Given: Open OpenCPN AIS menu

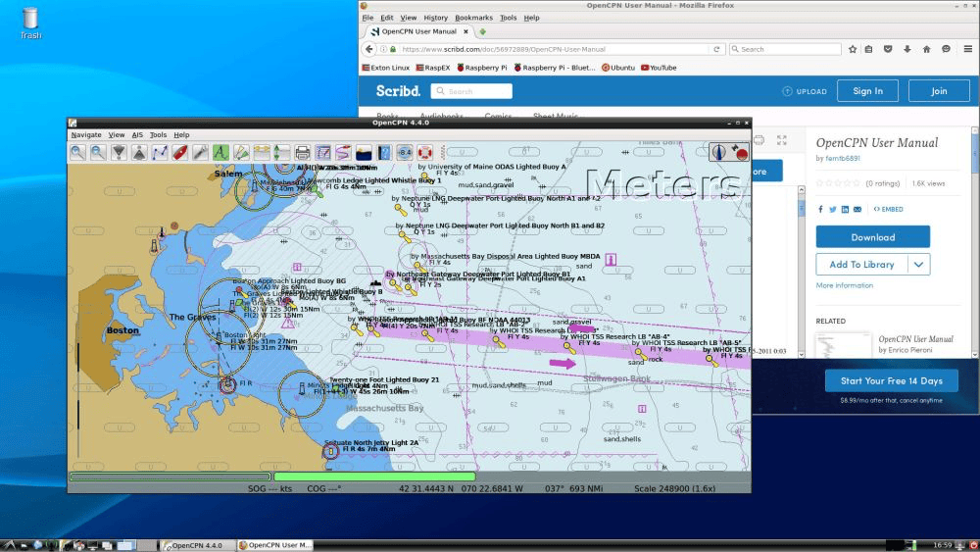Looking at the screenshot, I should [x=137, y=135].
